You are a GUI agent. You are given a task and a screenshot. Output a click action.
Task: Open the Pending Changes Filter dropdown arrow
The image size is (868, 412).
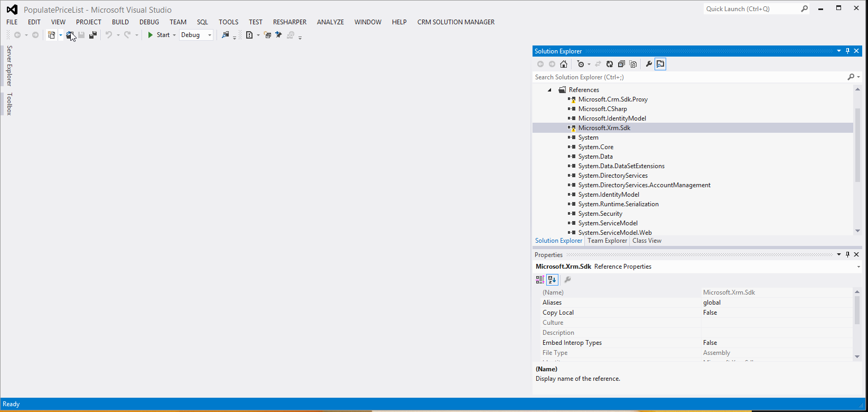pos(589,64)
